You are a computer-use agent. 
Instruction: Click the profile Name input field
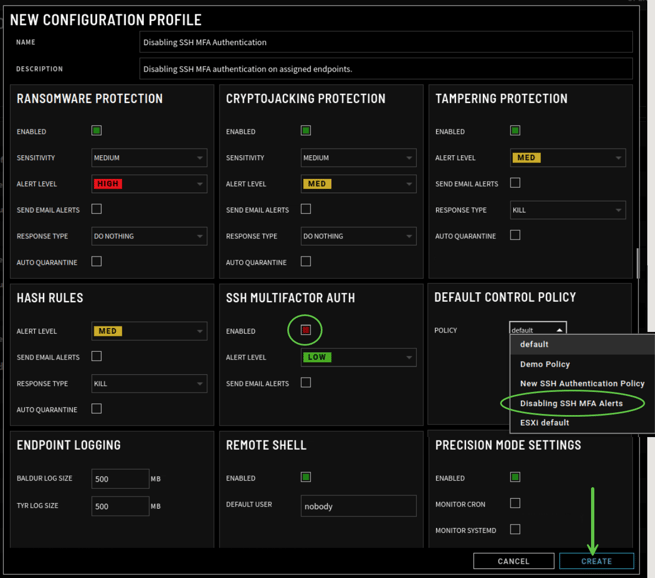[x=386, y=42]
